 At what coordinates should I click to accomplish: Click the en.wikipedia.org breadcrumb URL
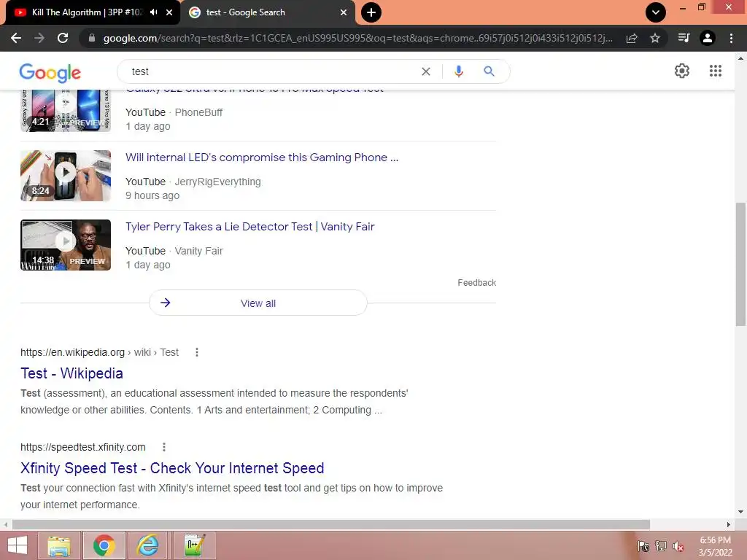(x=99, y=352)
